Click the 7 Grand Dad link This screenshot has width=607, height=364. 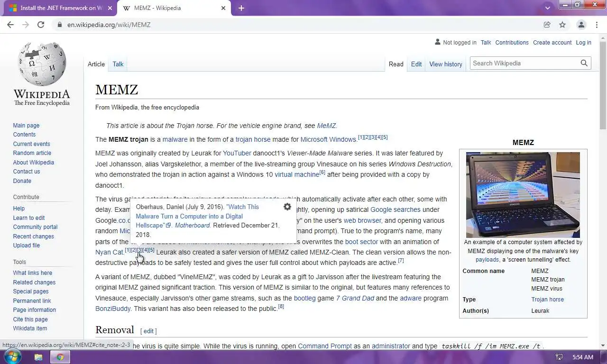click(x=355, y=298)
